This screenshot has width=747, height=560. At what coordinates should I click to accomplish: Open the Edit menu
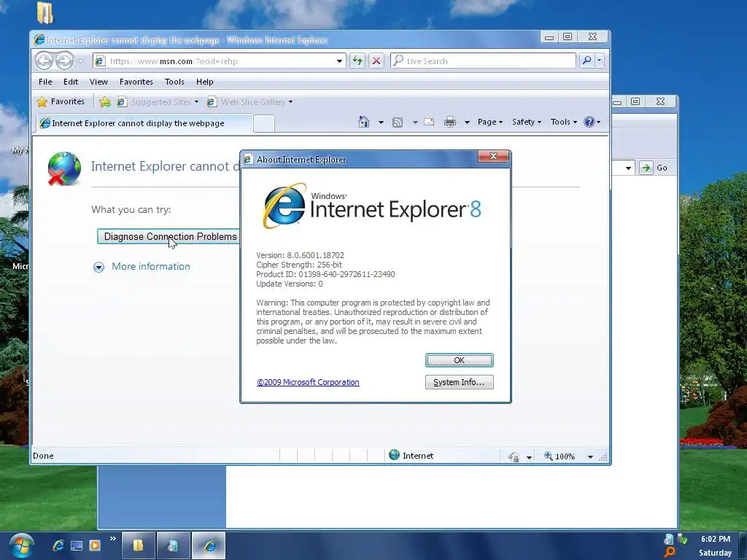click(x=71, y=82)
